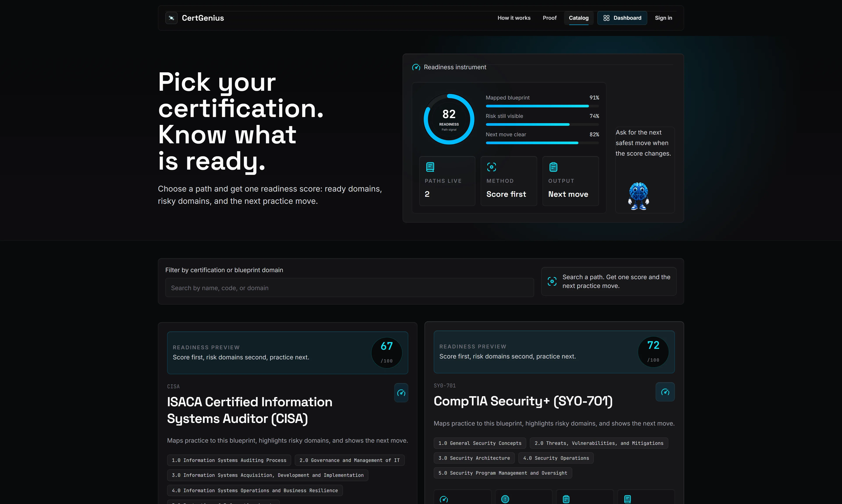Click the 72/100 score circle on Security+
Image resolution: width=842 pixels, height=504 pixels.
pos(653,352)
